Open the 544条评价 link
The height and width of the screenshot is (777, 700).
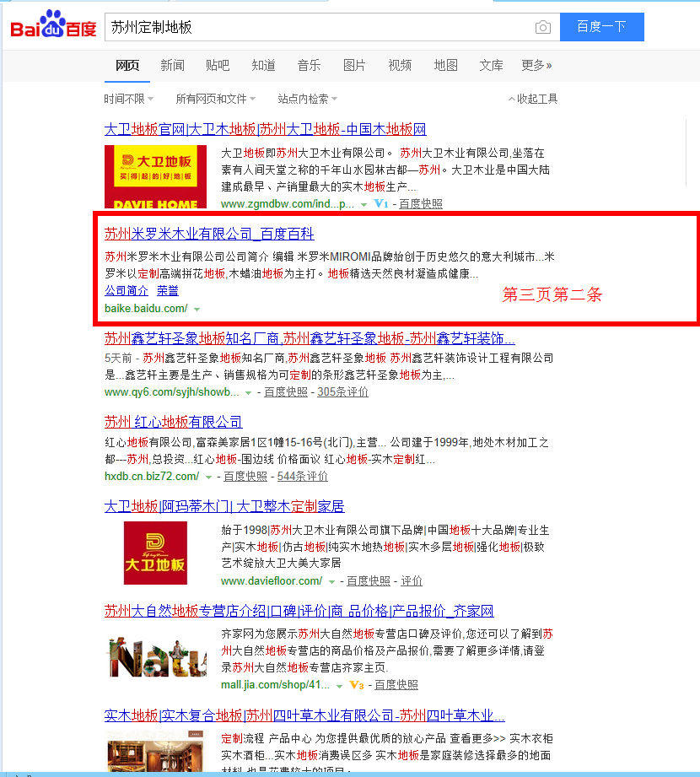click(303, 476)
